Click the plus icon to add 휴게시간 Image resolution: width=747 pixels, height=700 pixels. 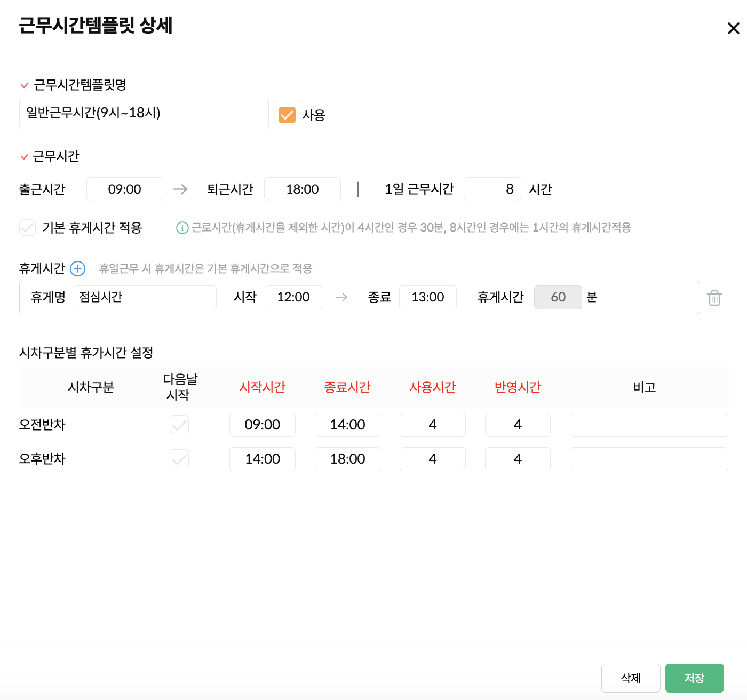78,268
